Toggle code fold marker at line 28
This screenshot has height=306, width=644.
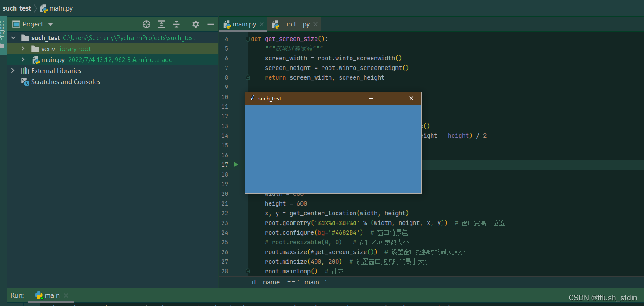248,271
